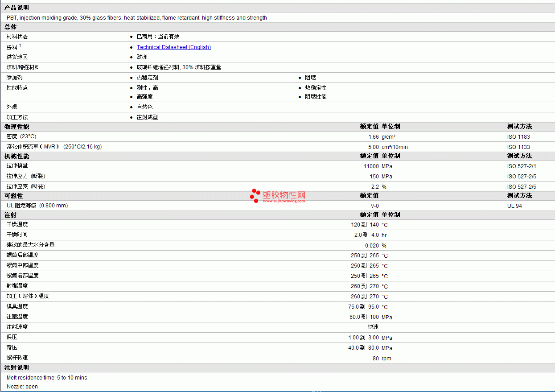555x392 pixels.
Task: Click the 干燥时间 row label
Action: 17,235
